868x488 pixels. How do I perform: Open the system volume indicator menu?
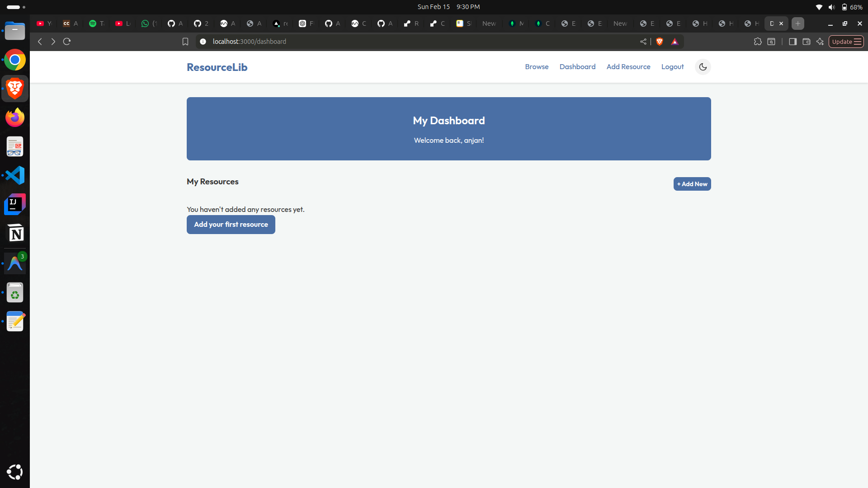pyautogui.click(x=831, y=7)
